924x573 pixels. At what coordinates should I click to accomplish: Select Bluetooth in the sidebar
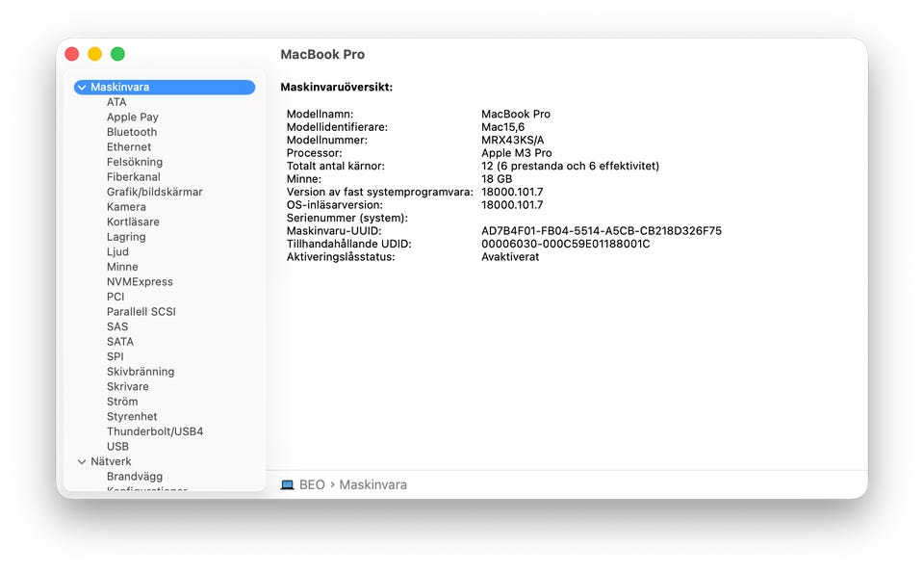tap(132, 132)
